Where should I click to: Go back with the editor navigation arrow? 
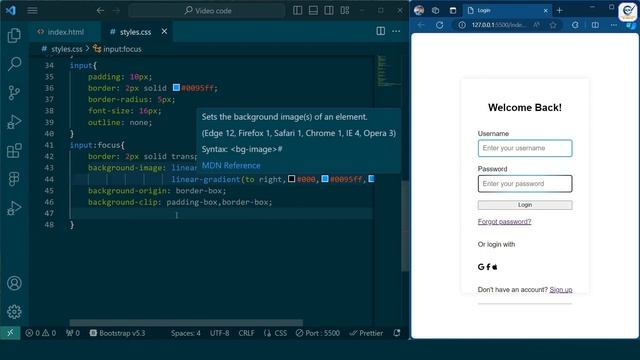point(100,11)
